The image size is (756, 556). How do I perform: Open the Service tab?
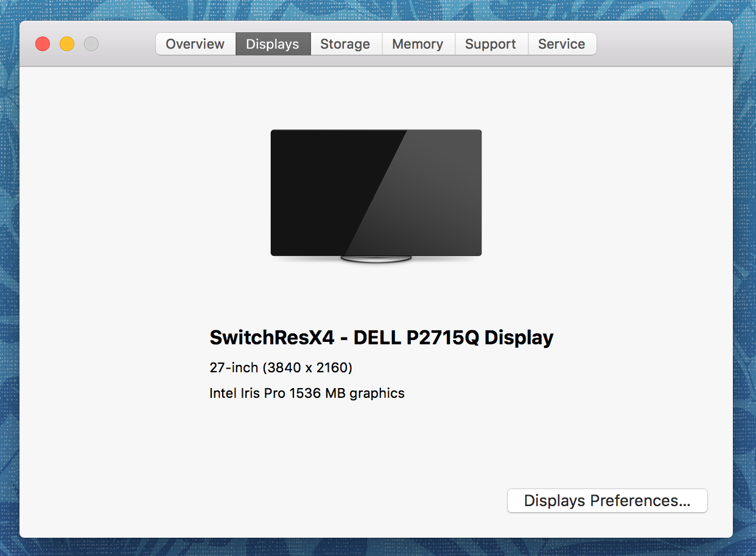pos(562,44)
